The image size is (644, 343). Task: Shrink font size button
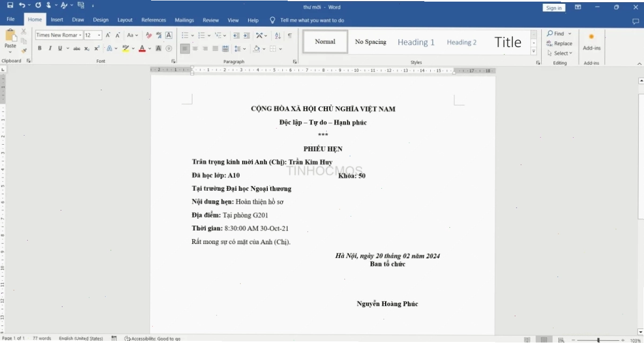(117, 35)
